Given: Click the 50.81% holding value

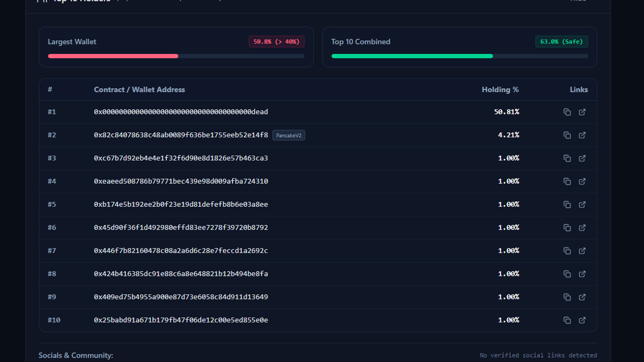Looking at the screenshot, I should pyautogui.click(x=506, y=112).
